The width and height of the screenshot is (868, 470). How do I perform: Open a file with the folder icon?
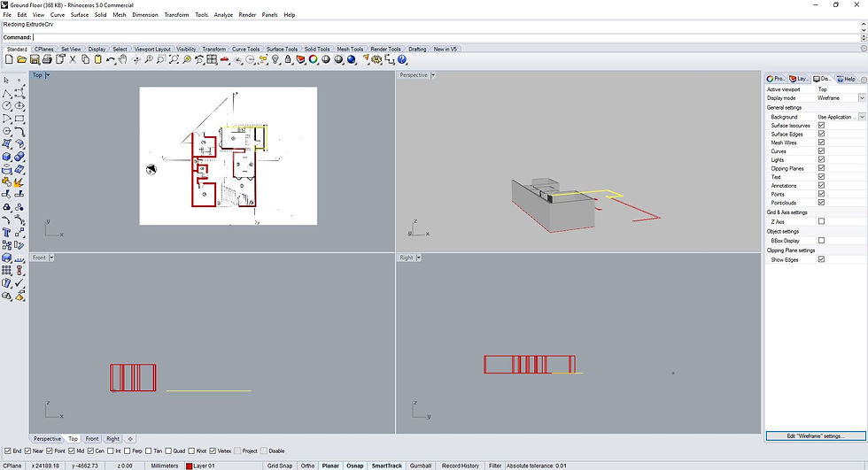(21, 59)
